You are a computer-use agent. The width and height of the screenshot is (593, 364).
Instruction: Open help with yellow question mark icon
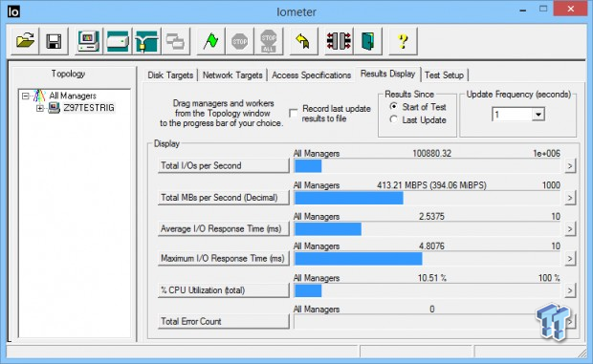coord(403,41)
